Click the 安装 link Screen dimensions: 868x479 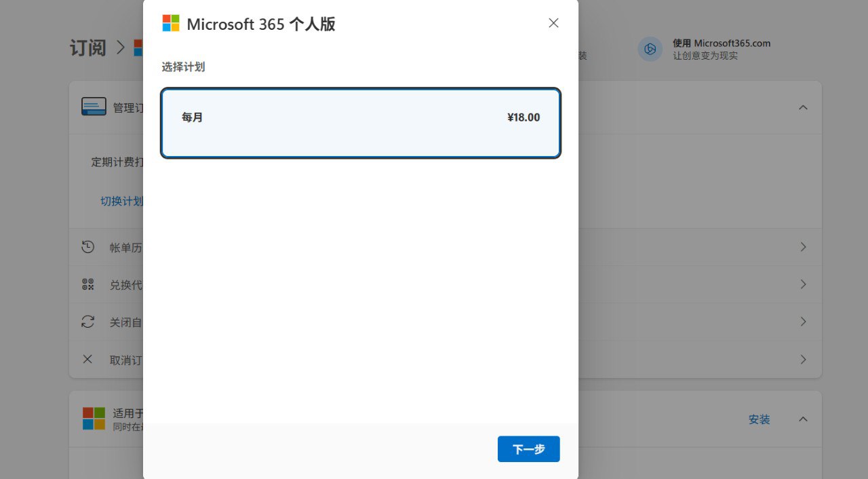[759, 419]
